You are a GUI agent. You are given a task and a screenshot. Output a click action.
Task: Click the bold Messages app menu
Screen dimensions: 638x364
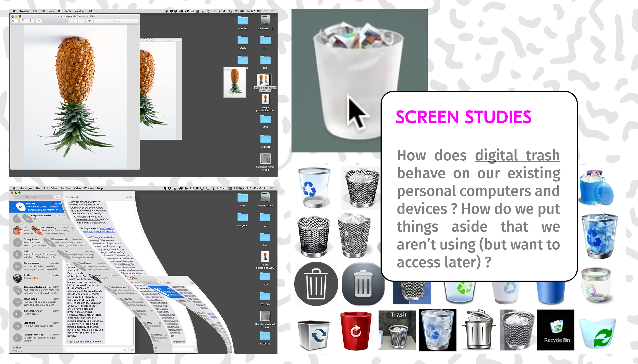26,188
